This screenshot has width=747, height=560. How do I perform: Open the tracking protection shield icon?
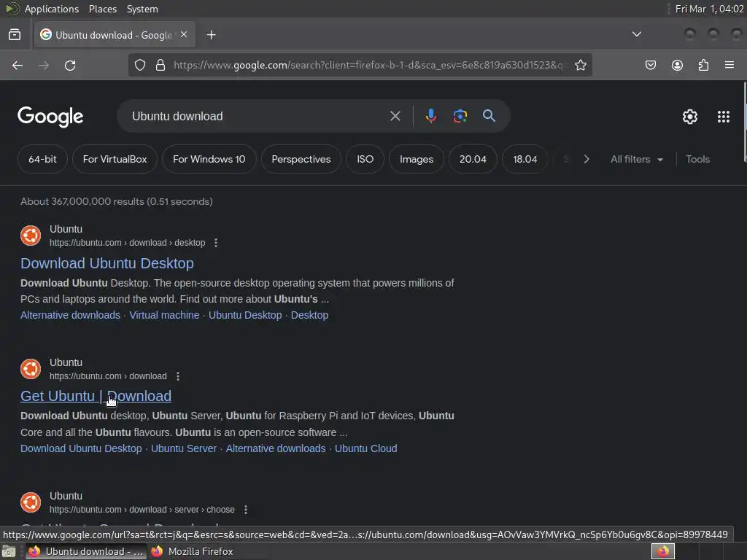point(139,65)
